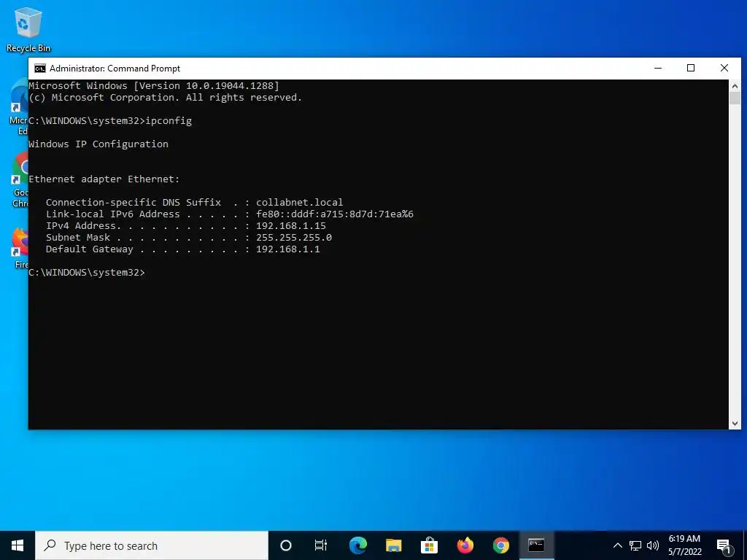Image resolution: width=747 pixels, height=560 pixels.
Task: Open the Windows Start menu
Action: [x=18, y=545]
